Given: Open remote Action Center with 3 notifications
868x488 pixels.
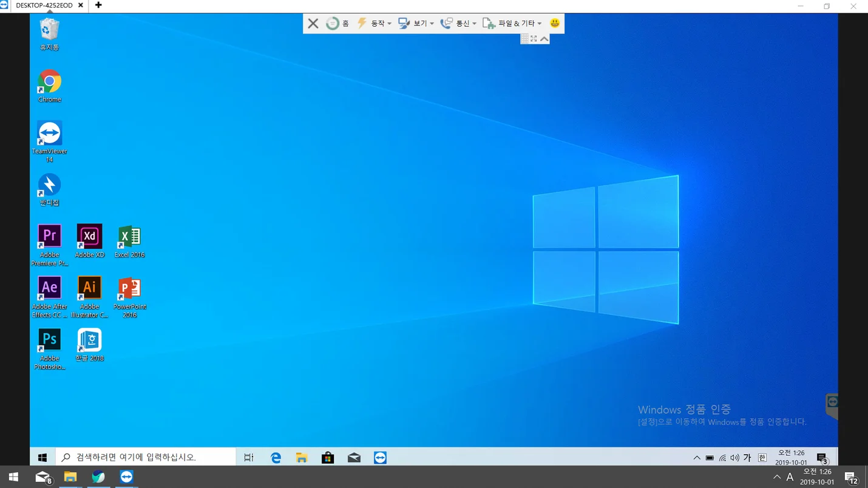Looking at the screenshot, I should pyautogui.click(x=822, y=458).
